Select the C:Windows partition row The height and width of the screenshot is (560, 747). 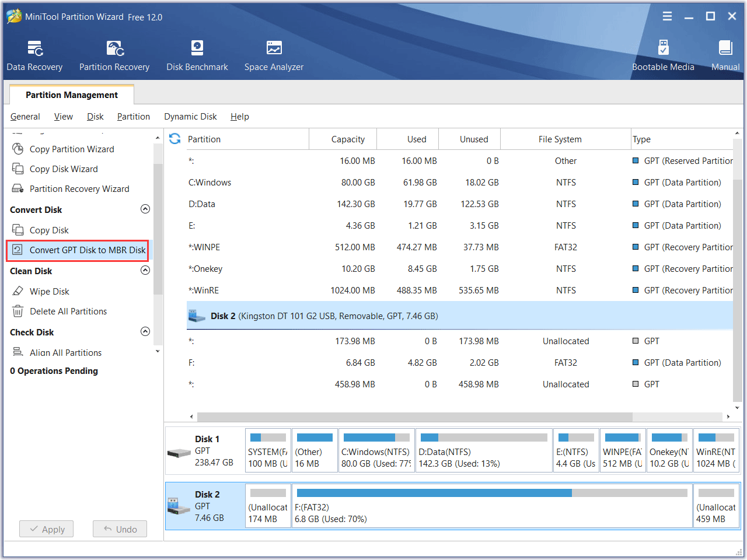(x=460, y=182)
